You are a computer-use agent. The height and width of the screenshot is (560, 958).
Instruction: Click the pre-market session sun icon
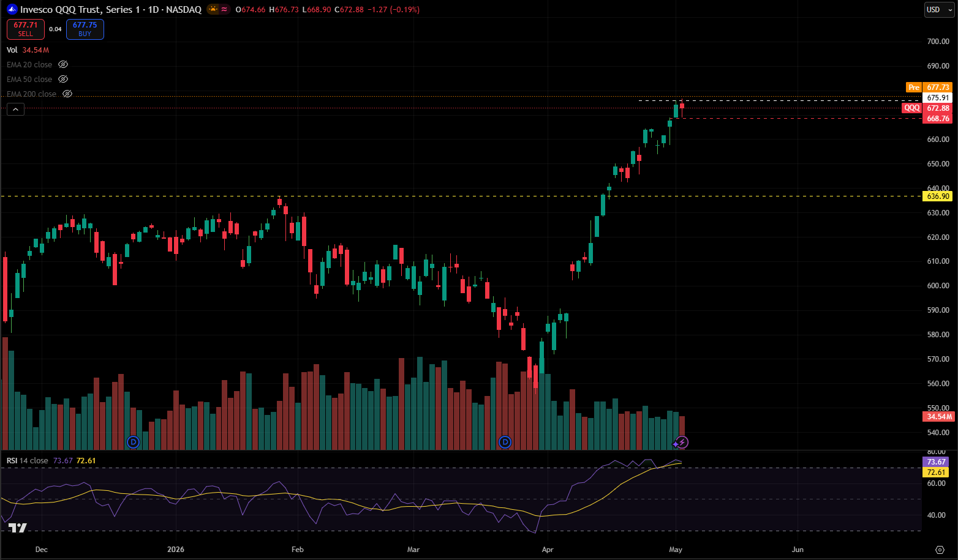tap(213, 10)
